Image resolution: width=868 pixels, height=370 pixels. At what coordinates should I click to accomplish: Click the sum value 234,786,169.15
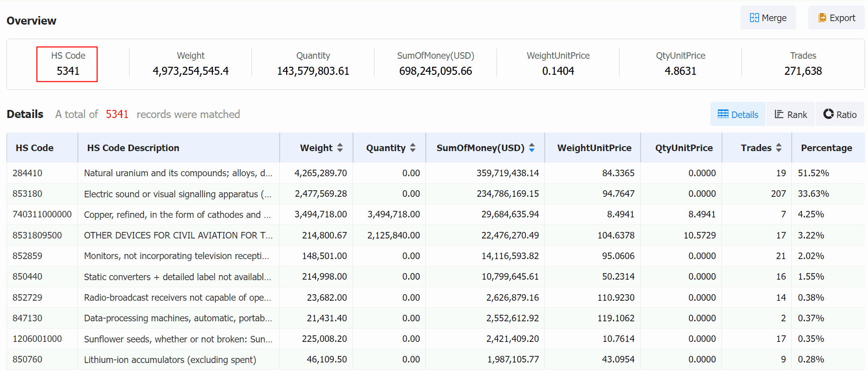[508, 194]
